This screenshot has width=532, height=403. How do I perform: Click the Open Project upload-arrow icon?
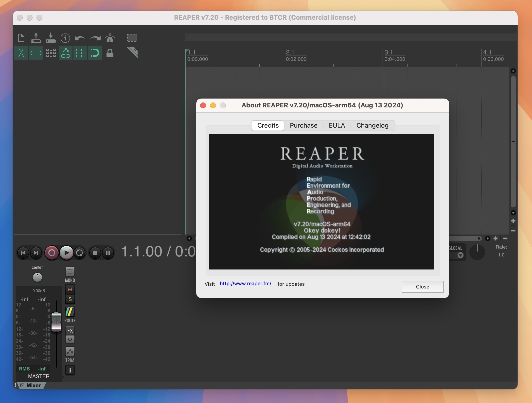click(36, 38)
